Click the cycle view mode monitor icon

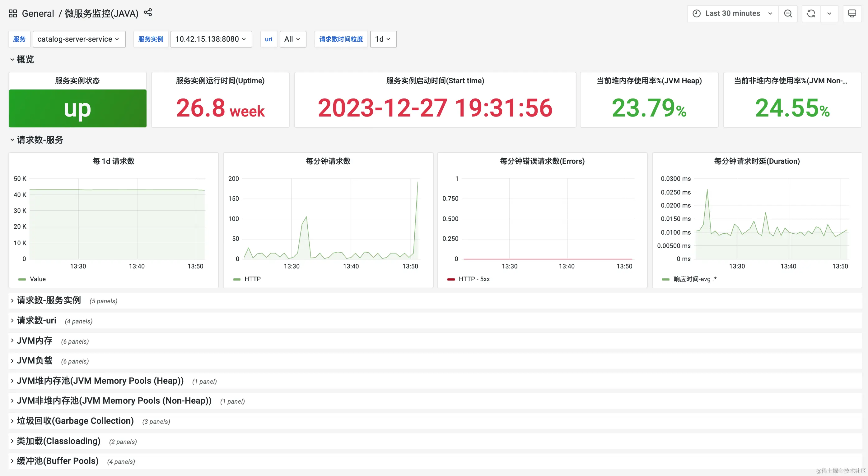point(852,13)
